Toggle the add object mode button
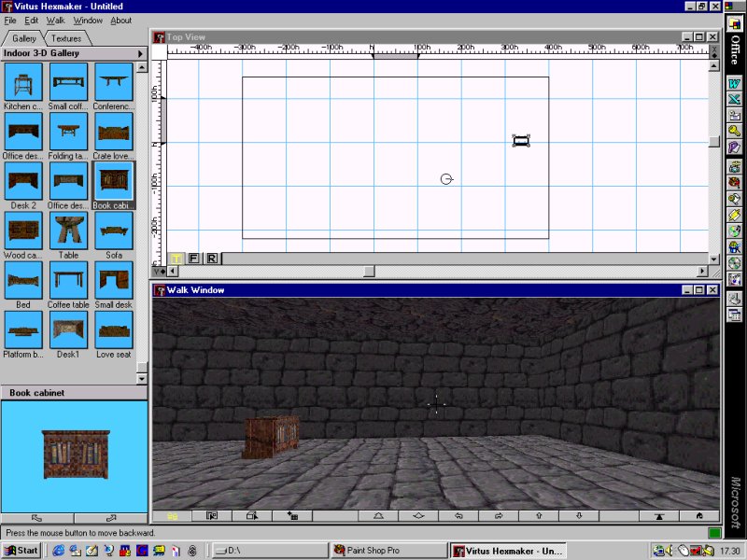This screenshot has width=747, height=560. [292, 516]
